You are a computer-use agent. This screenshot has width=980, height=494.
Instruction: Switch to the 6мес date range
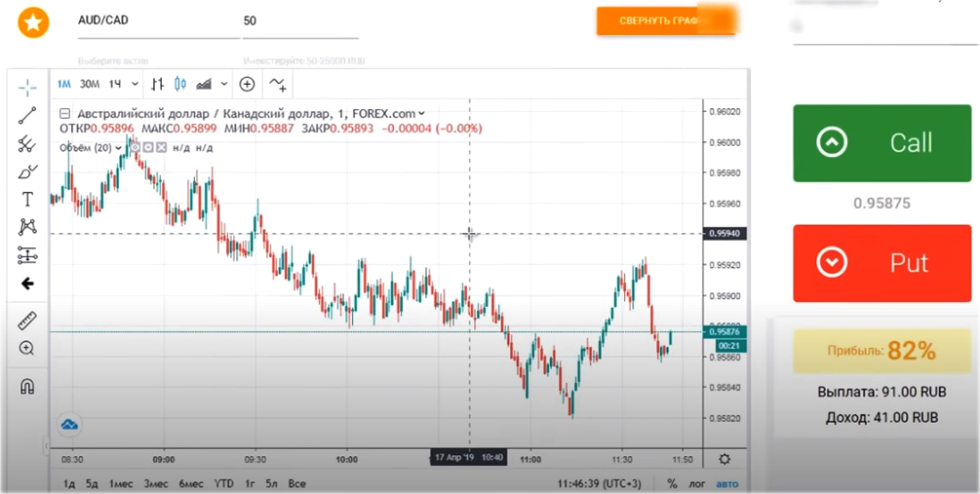[191, 483]
